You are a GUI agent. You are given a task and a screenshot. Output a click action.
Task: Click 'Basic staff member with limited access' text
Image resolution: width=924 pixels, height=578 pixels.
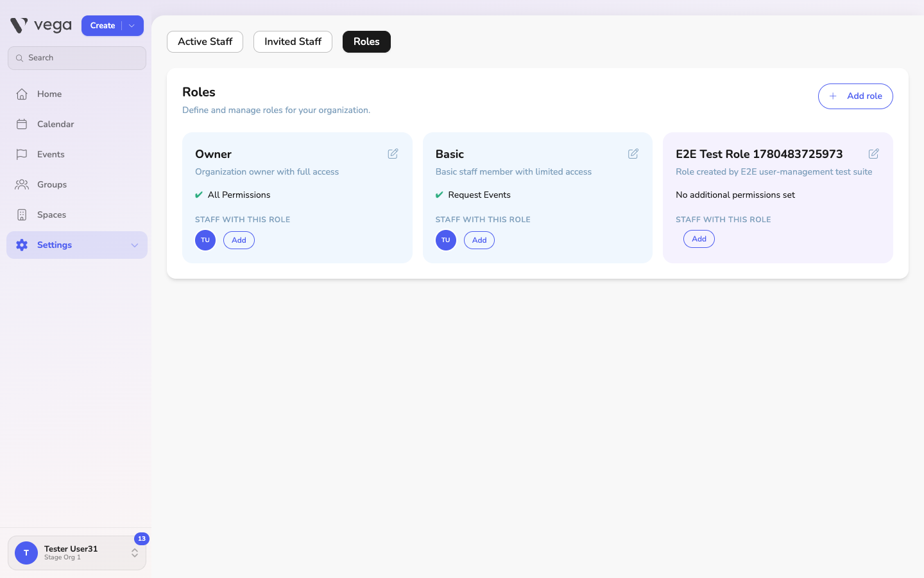513,172
